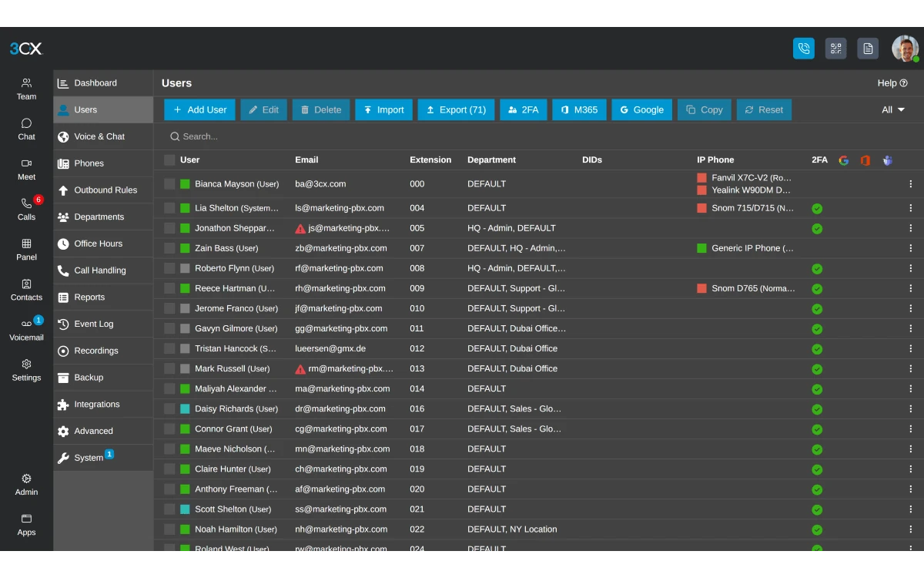Go to Dashboard in admin menu
The height and width of the screenshot is (578, 924).
103,83
